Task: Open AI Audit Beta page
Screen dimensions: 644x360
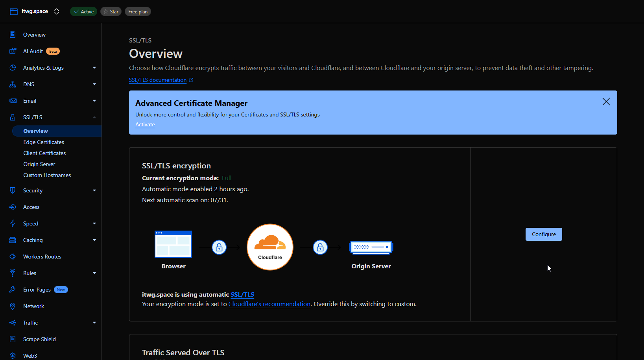Action: tap(33, 51)
